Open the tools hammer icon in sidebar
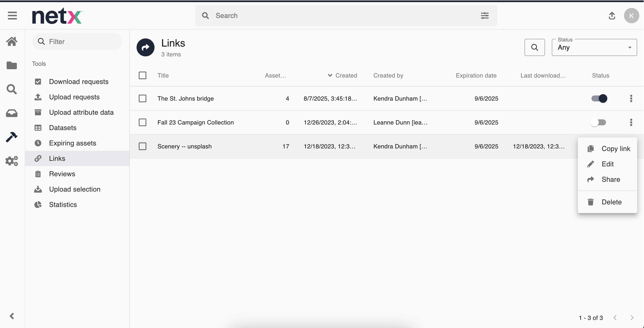Viewport: 644px width, 328px height. tap(12, 137)
